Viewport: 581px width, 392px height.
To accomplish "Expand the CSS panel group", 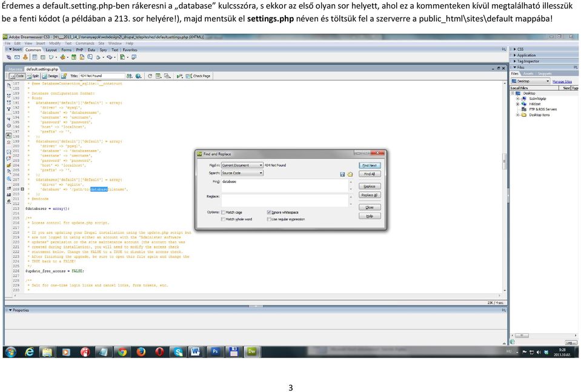I will pos(515,49).
